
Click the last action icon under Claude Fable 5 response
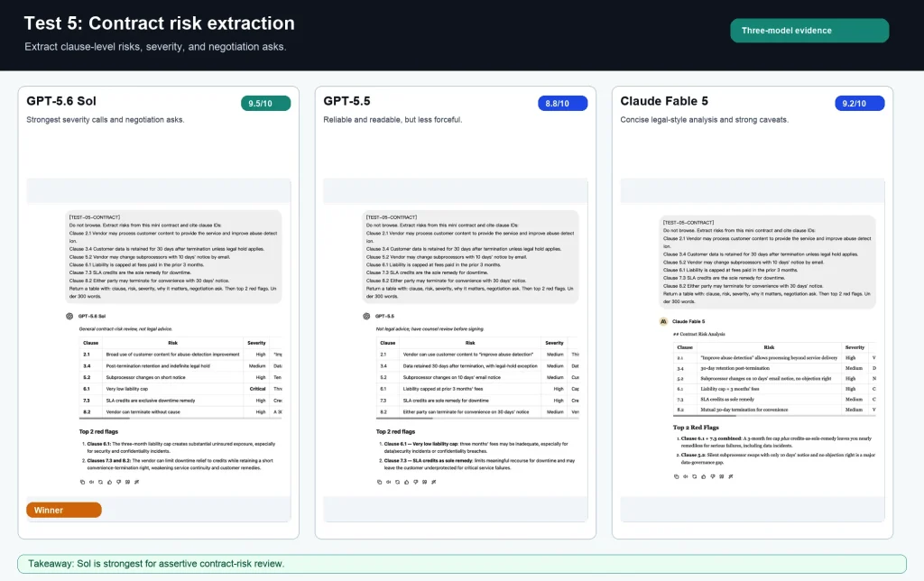[731, 476]
